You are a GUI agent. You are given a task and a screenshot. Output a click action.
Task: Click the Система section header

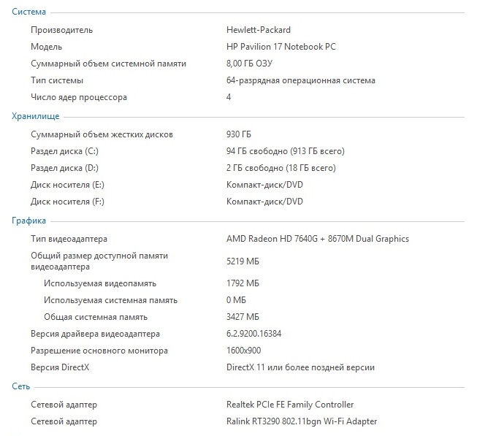[x=28, y=12]
